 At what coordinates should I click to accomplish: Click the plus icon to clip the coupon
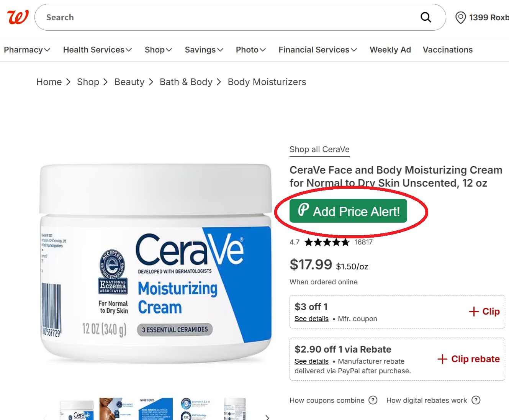tap(474, 311)
